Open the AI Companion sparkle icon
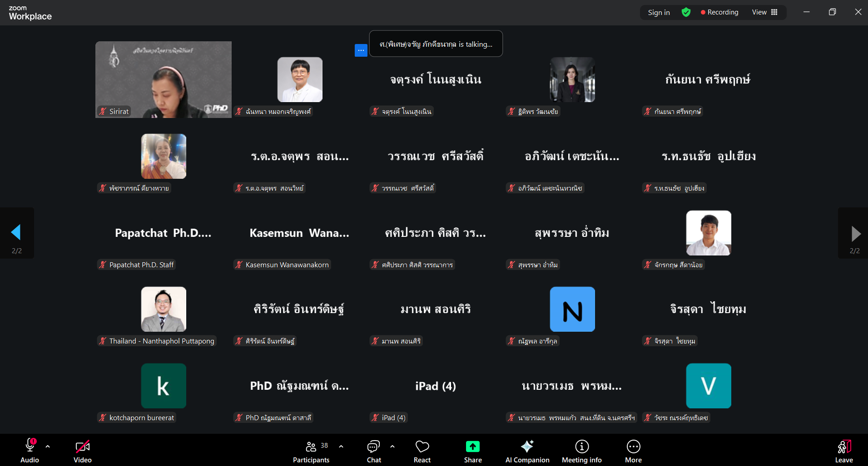 (x=527, y=447)
